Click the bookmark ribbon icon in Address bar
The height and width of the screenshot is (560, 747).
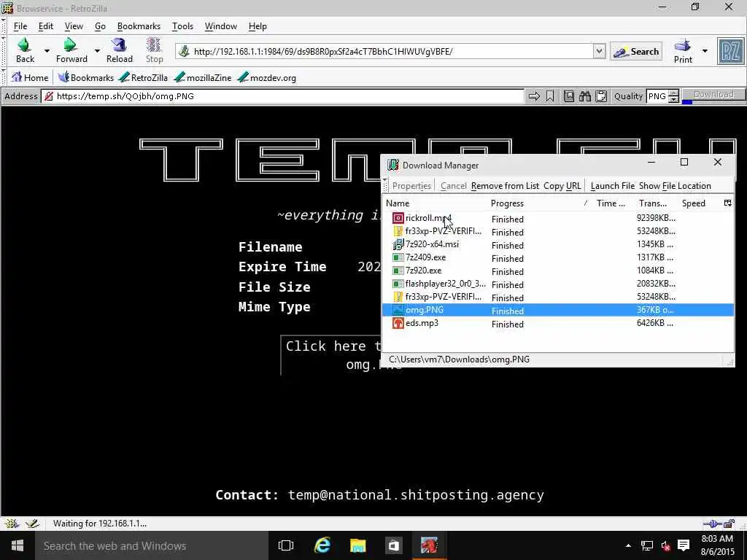(550, 96)
